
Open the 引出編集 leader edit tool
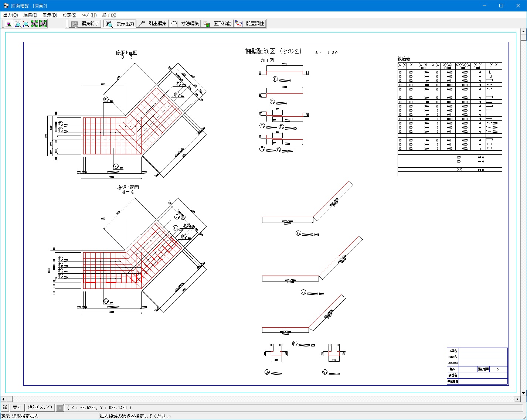(153, 24)
